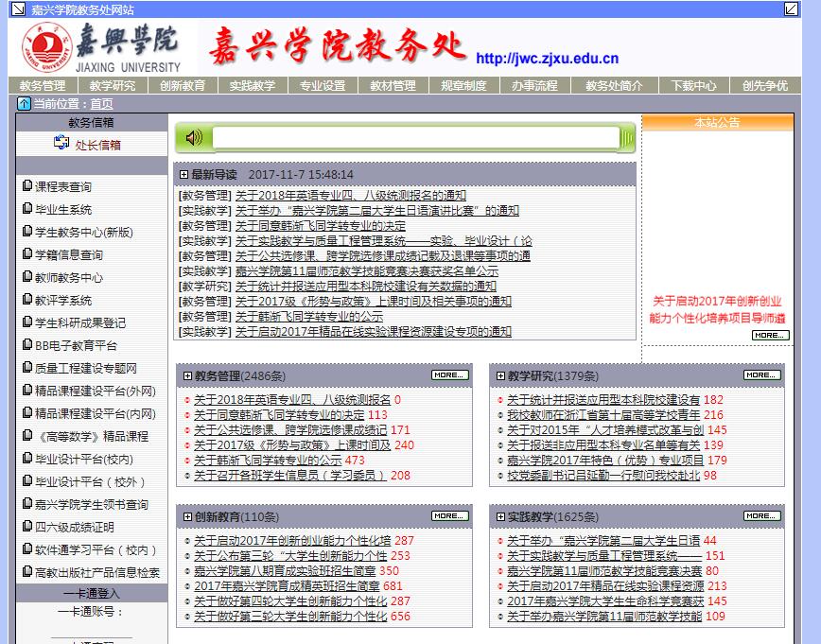The width and height of the screenshot is (821, 644).
Task: Open 教师教务中心 sidebar link
Action: point(69,277)
